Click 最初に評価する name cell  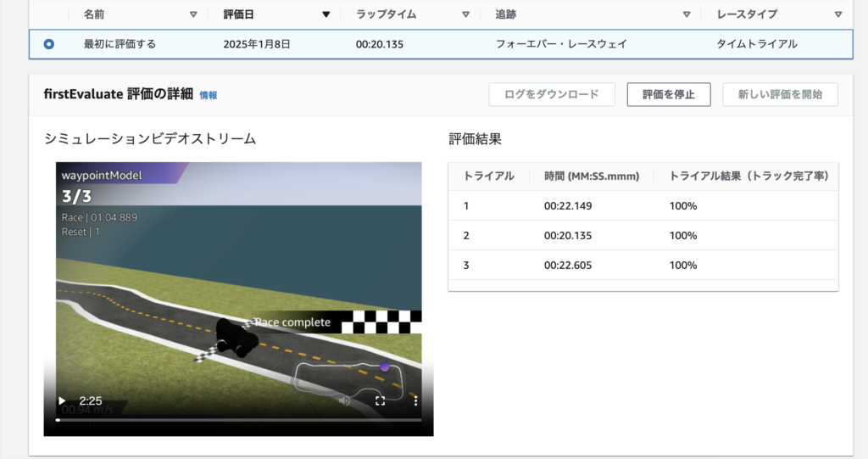(x=120, y=44)
